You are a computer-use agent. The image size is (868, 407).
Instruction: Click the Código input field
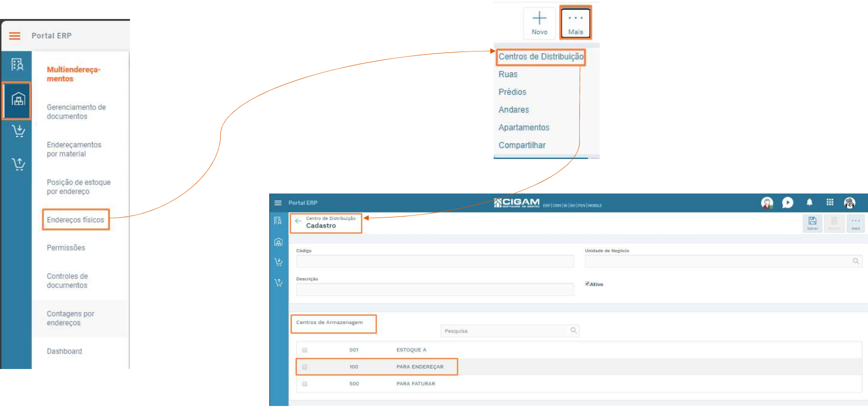pyautogui.click(x=435, y=261)
